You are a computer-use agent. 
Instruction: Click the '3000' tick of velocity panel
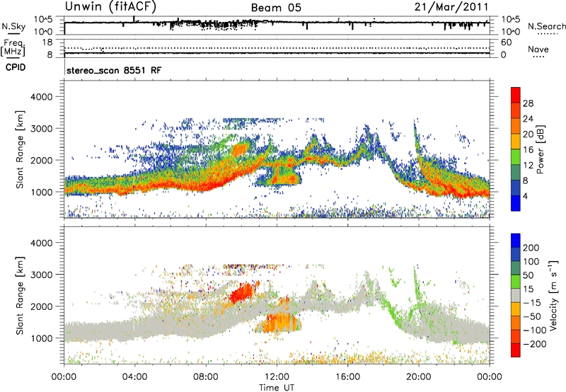tap(41, 275)
